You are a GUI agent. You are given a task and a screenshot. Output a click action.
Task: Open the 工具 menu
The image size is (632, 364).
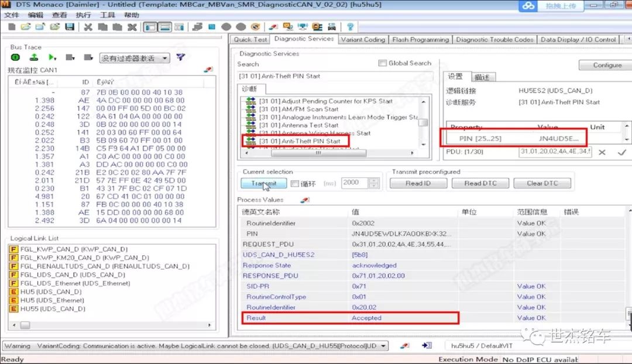[107, 15]
